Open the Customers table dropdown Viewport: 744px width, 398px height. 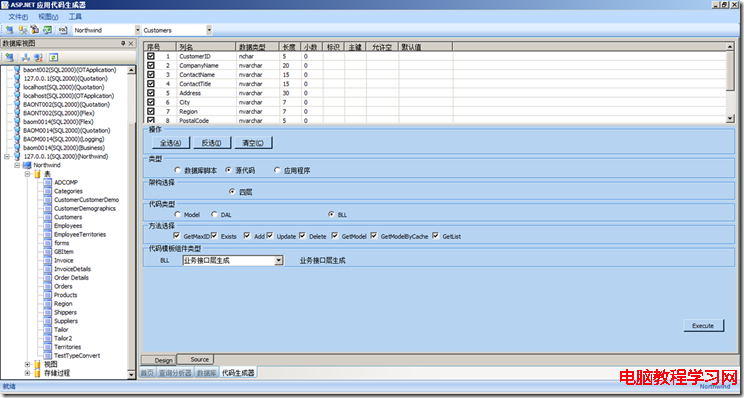pyautogui.click(x=209, y=30)
